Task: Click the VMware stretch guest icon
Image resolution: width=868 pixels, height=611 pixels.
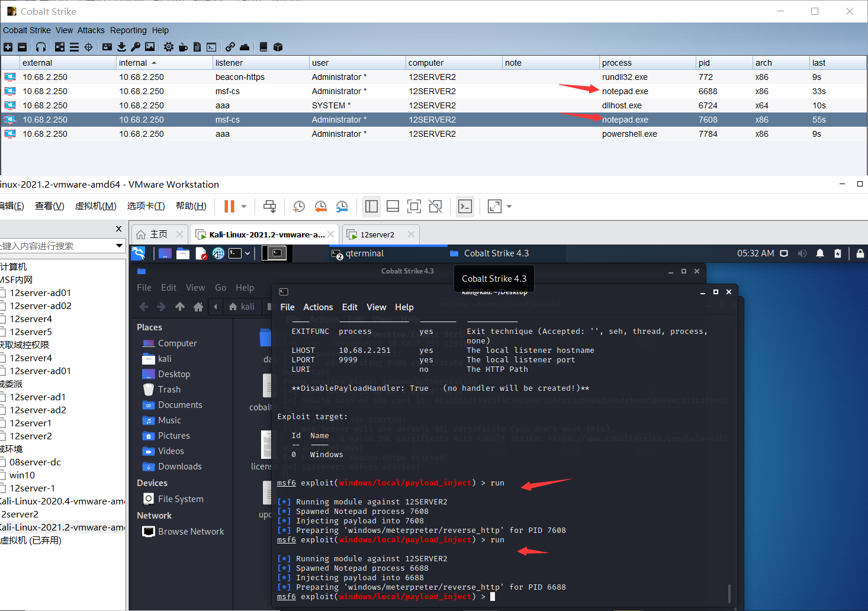Action: pyautogui.click(x=494, y=206)
